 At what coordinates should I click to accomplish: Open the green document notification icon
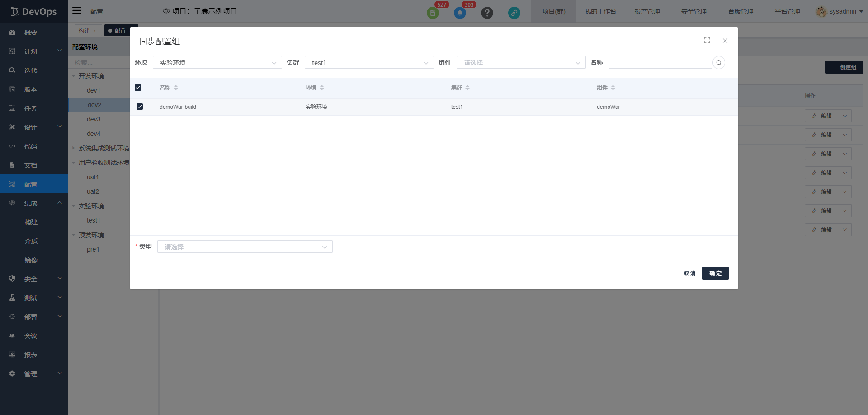coord(433,13)
